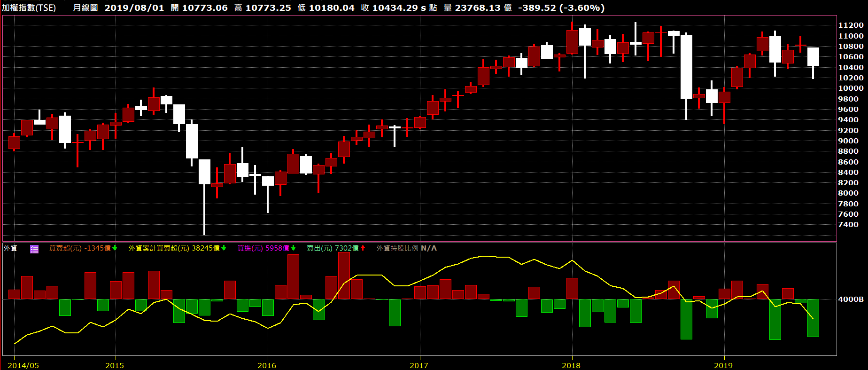Click the 4000B volume axis label
The width and height of the screenshot is (868, 370).
pyautogui.click(x=851, y=299)
